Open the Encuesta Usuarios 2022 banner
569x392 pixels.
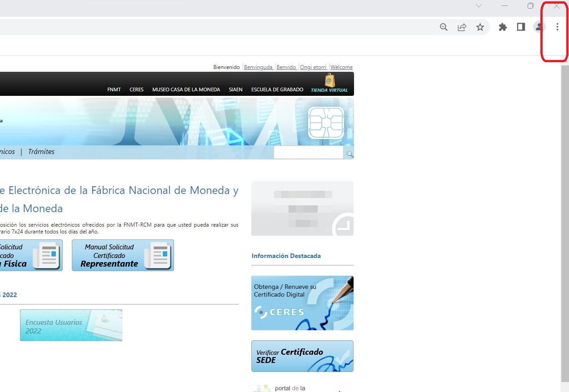point(71,325)
